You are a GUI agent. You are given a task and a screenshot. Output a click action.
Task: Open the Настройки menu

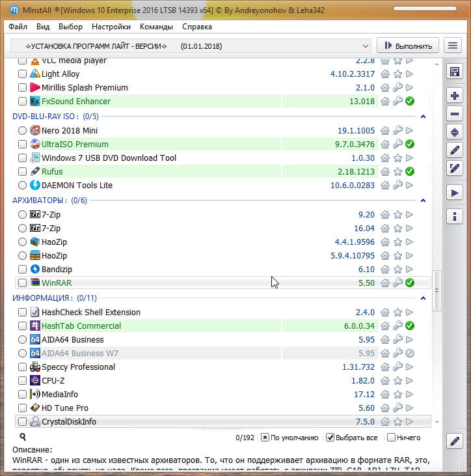click(x=111, y=27)
